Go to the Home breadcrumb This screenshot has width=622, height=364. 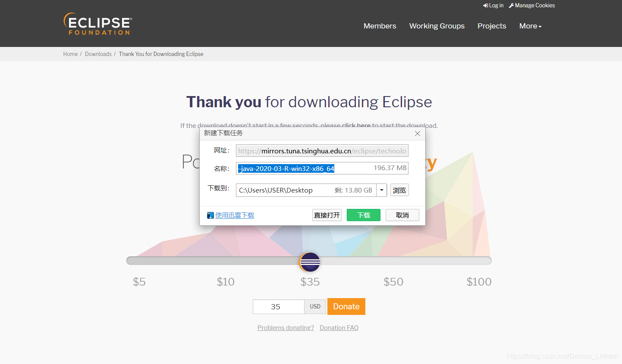tap(70, 54)
